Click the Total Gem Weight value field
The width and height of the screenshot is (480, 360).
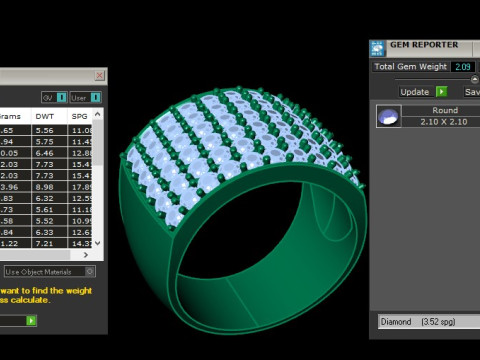[x=463, y=67]
